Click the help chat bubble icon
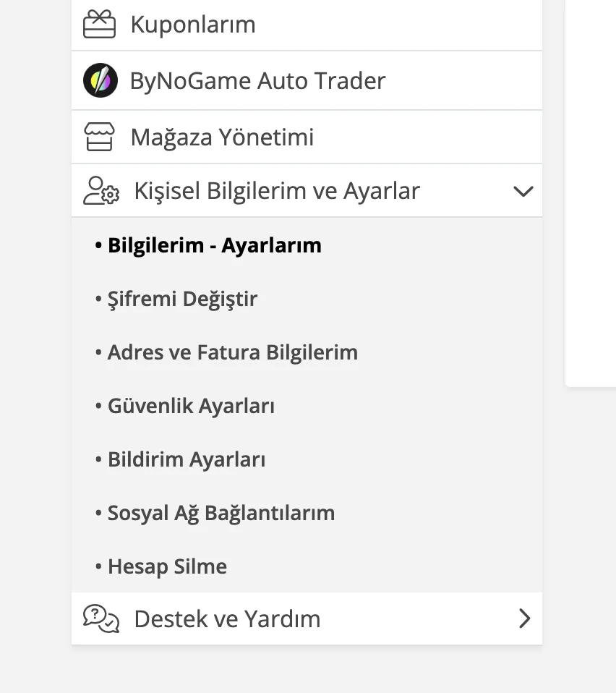The height and width of the screenshot is (693, 616). (101, 618)
